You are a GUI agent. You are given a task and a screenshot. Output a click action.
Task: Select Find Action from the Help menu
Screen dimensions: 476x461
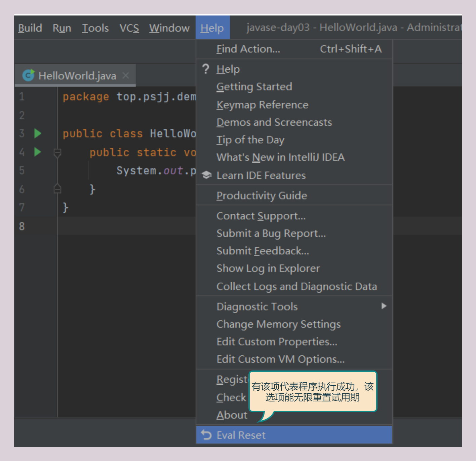tap(248, 49)
